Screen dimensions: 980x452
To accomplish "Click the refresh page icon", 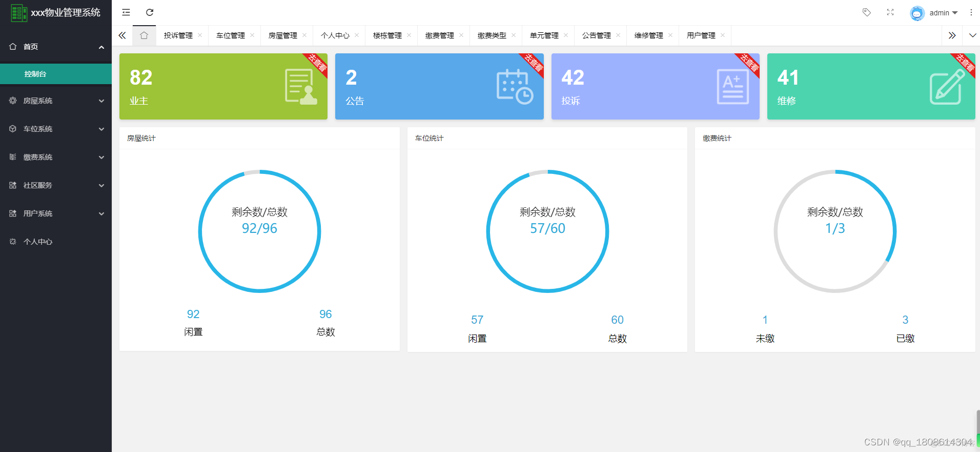I will pos(150,12).
